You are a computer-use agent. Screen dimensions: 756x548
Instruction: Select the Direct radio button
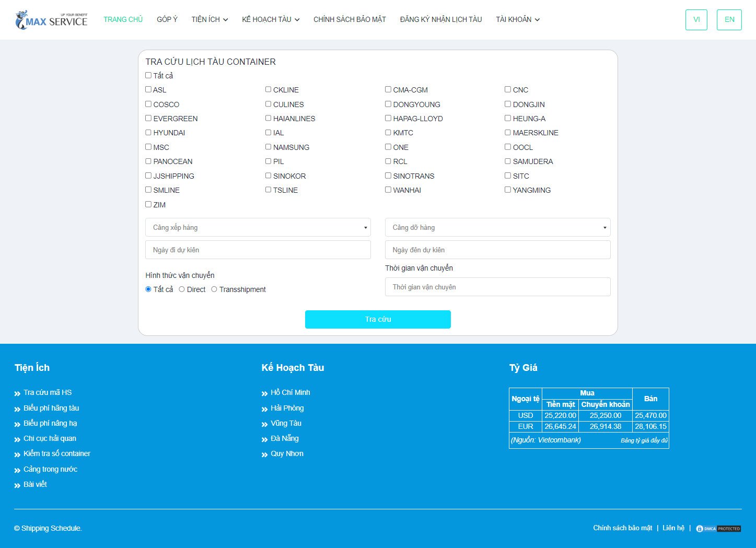coord(181,289)
